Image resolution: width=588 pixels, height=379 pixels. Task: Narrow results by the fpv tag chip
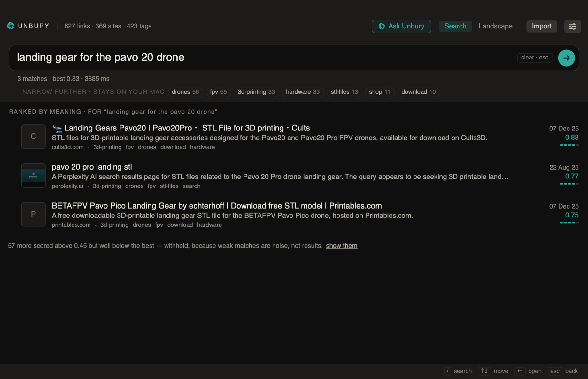(218, 92)
